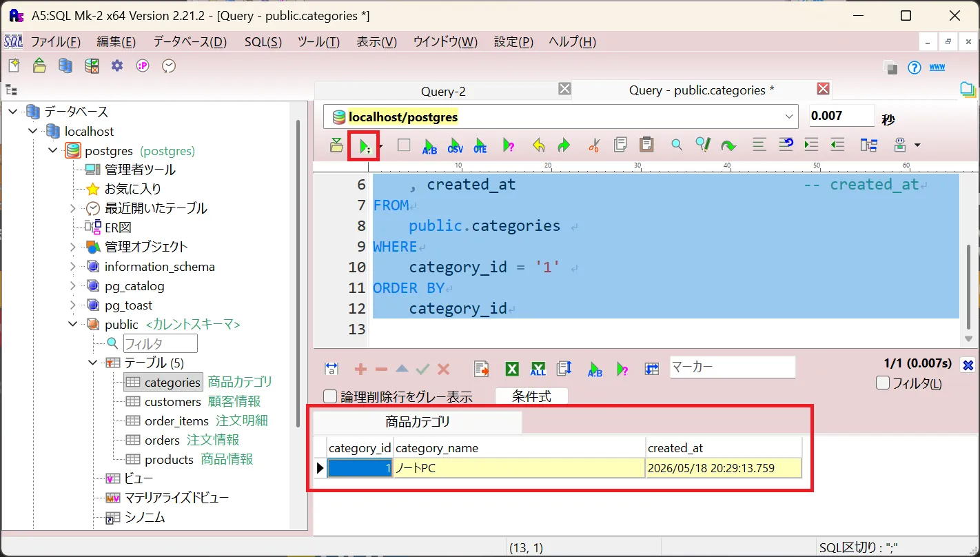Select the 商品カテゴリ result tab
Viewport: 980px width, 557px height.
418,422
